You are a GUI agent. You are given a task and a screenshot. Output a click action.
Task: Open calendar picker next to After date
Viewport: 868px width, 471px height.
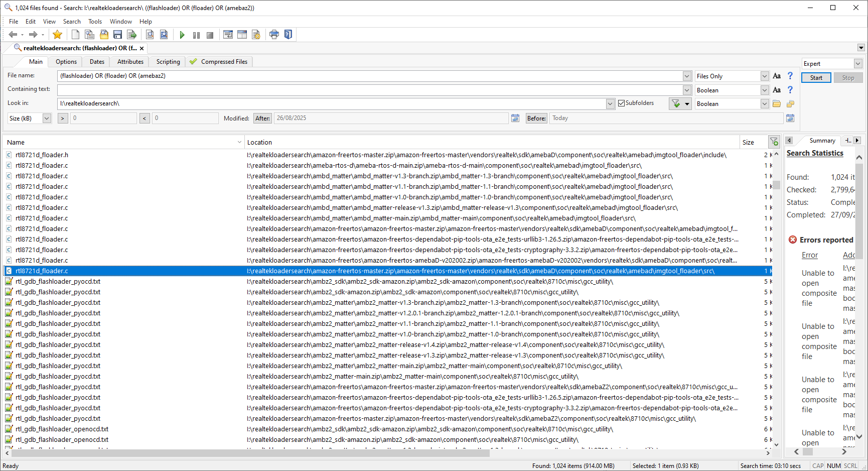point(515,119)
